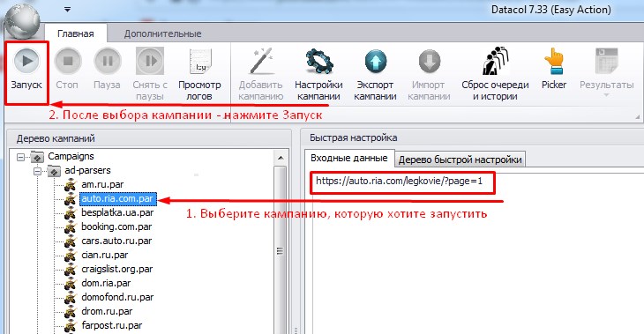This screenshot has width=644, height=334.
Task: Click the folder icon beside ad-parsers
Action: pos(54,171)
